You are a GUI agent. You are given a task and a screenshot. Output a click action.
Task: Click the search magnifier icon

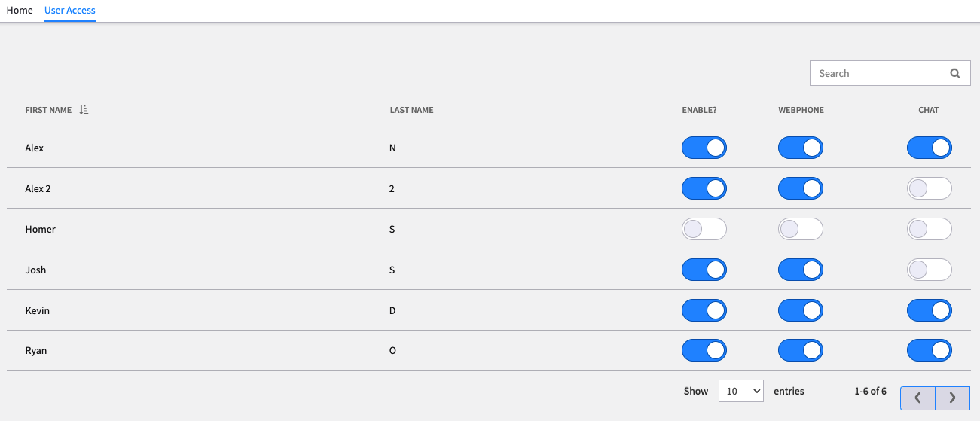[955, 74]
